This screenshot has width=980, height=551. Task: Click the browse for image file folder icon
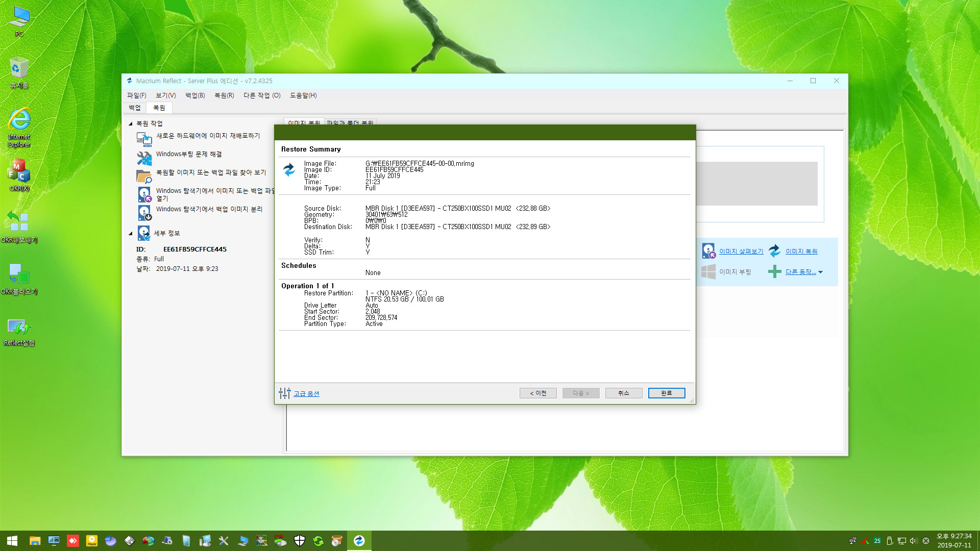pos(144,176)
